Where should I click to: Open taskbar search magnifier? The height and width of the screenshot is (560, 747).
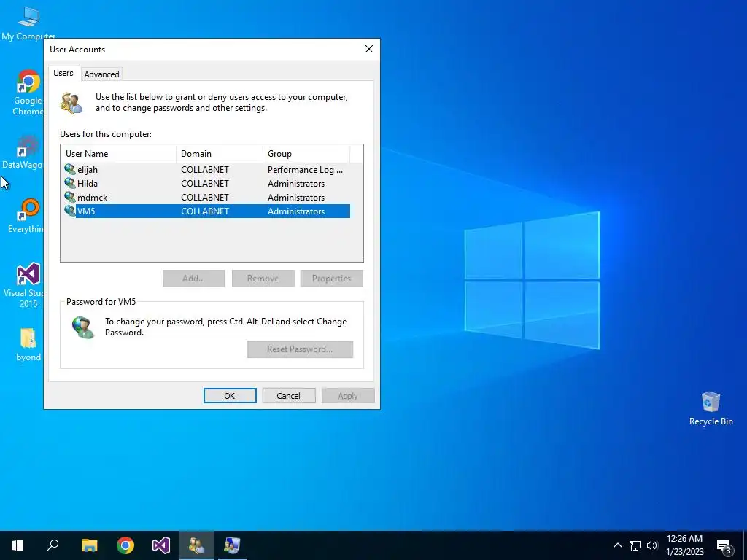[53, 545]
